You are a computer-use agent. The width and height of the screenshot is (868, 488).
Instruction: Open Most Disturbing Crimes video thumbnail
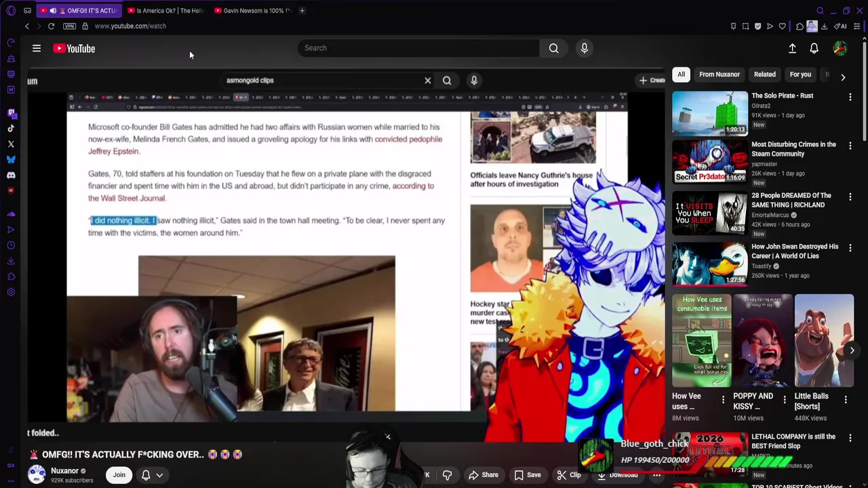point(709,162)
